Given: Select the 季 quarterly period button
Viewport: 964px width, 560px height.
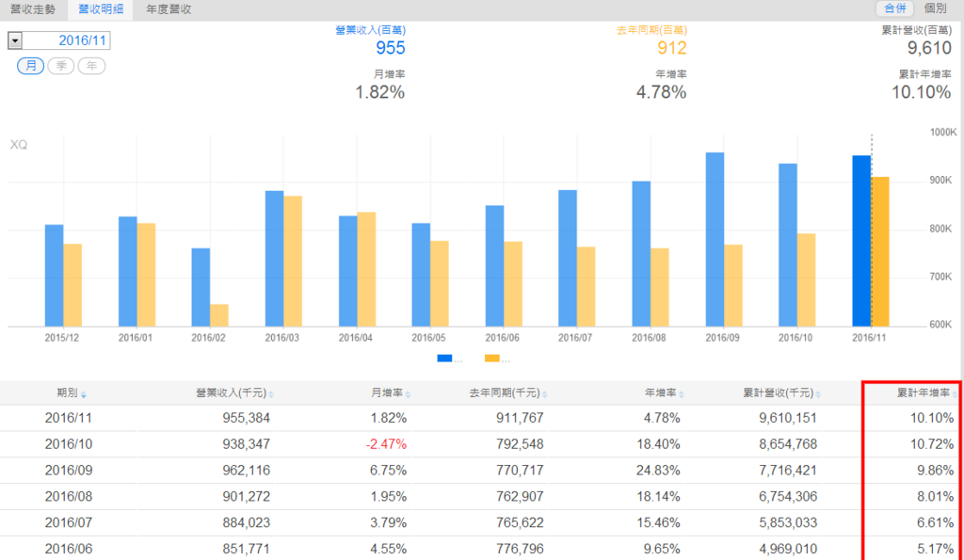Looking at the screenshot, I should tap(61, 66).
